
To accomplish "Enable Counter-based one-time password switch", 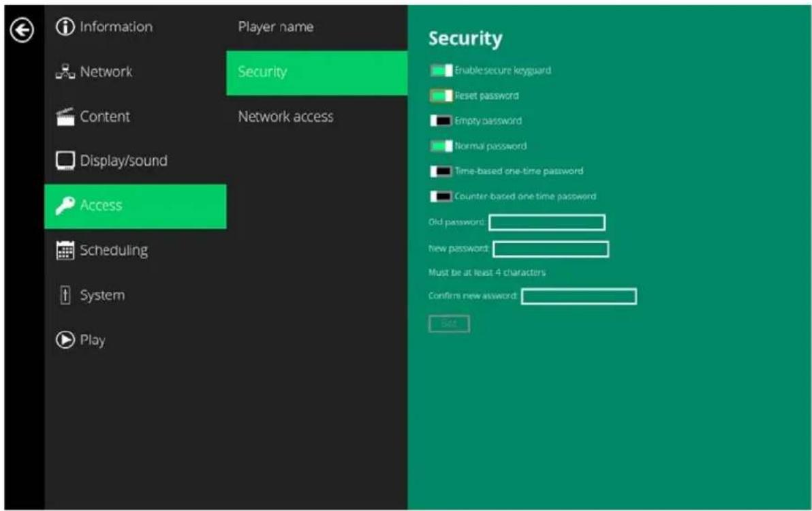I will 441,197.
